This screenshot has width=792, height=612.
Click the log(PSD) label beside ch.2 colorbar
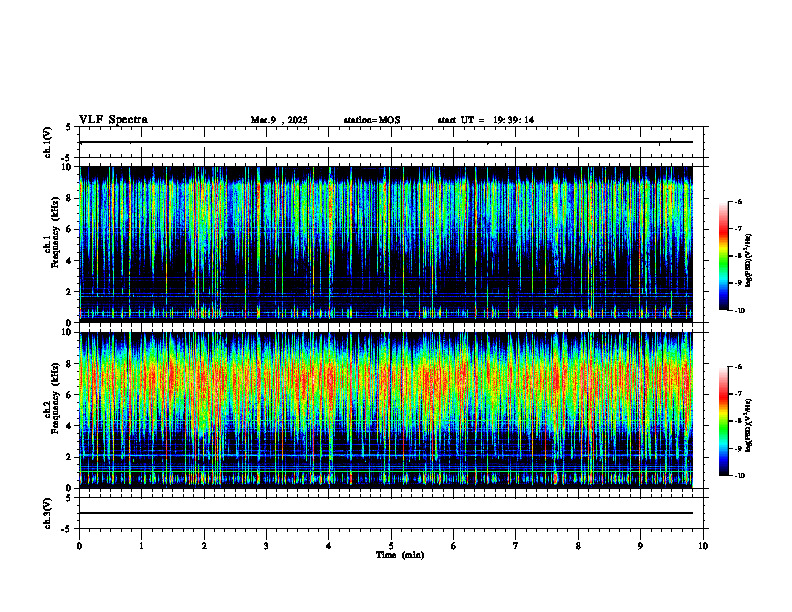point(748,425)
